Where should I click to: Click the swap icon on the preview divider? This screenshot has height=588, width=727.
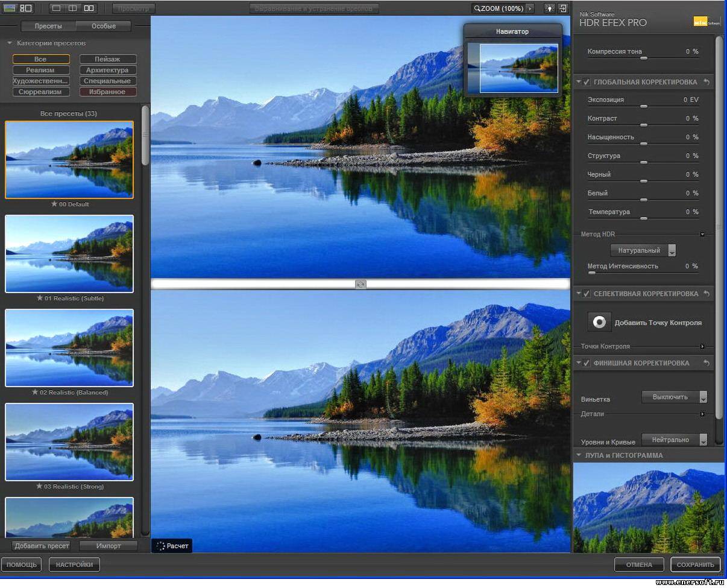click(x=360, y=284)
